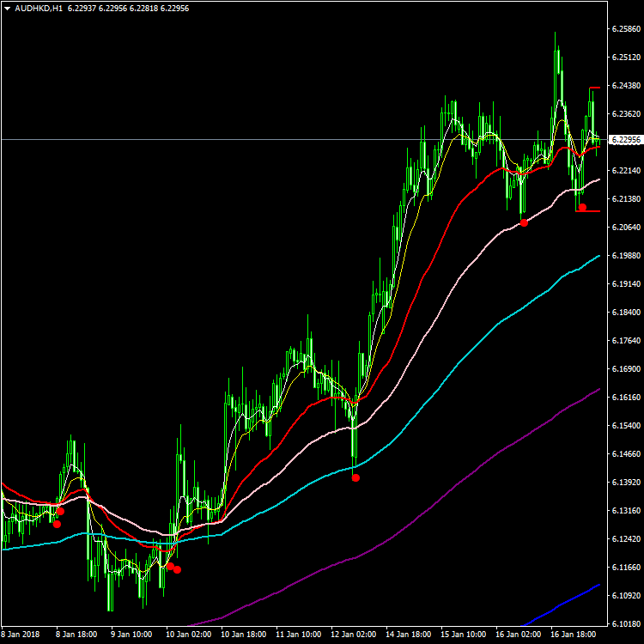Click the 6.12420 price axis label
Viewport: 644px width, 644px height.
tap(626, 539)
